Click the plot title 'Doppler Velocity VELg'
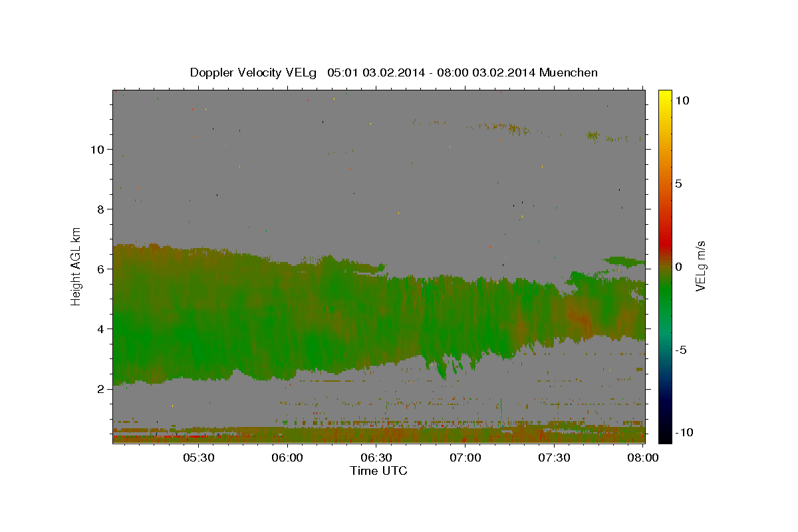Screen dimensions: 798x532 [x=253, y=72]
